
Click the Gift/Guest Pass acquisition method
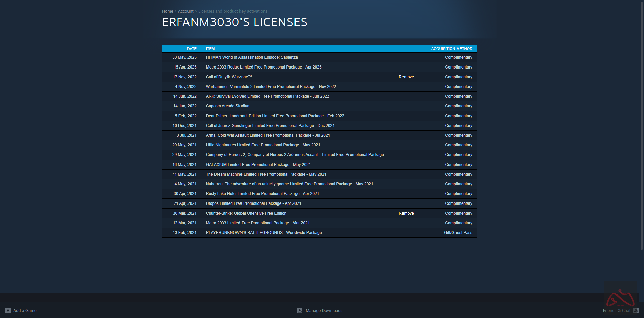[x=458, y=233]
